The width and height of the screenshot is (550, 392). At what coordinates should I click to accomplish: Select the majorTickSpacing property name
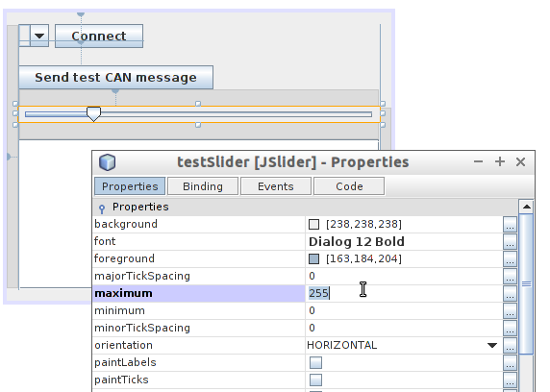point(142,277)
